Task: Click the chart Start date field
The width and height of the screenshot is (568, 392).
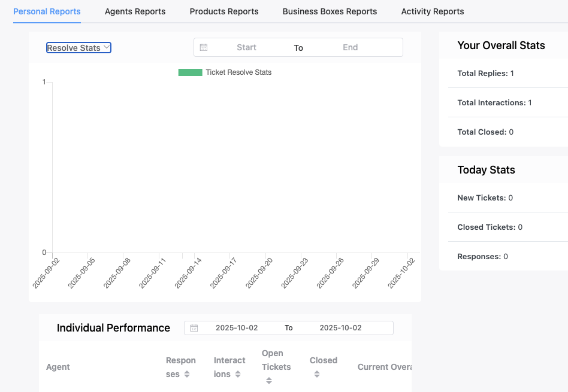Action: [246, 47]
